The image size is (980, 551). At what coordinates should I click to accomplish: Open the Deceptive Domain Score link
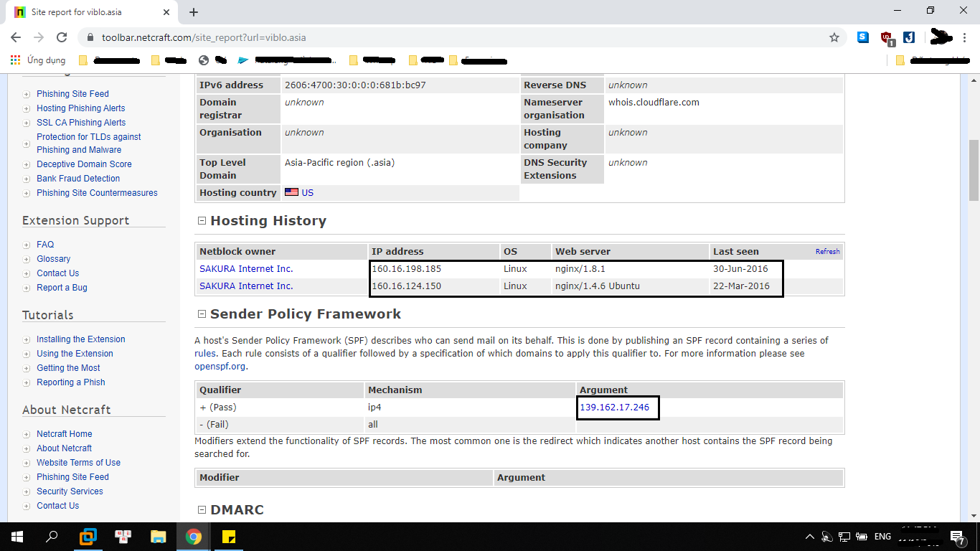pyautogui.click(x=84, y=164)
